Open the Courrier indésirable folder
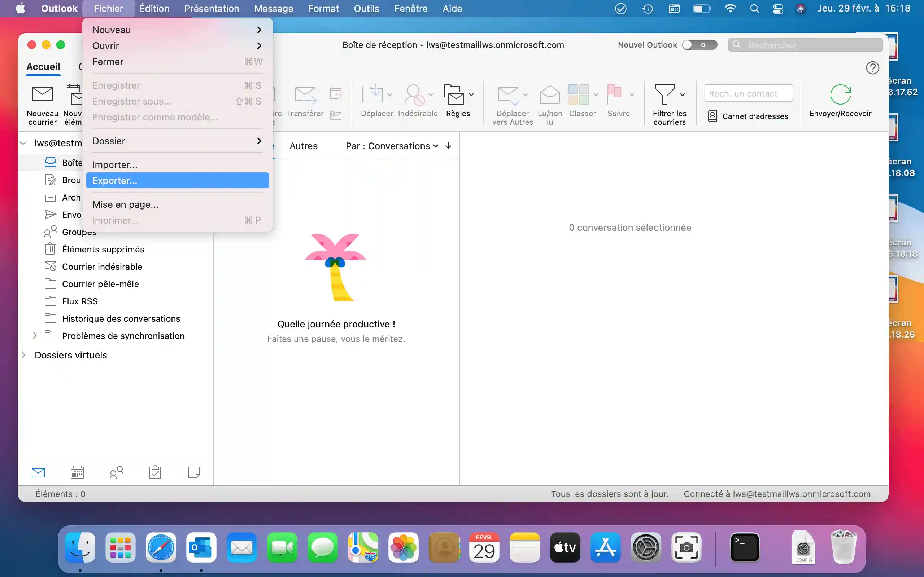 click(102, 267)
